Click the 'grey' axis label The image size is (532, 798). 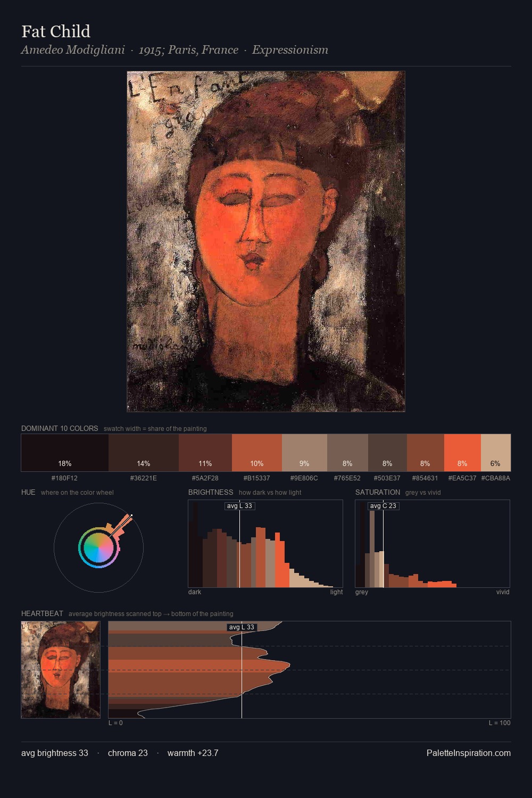point(362,592)
